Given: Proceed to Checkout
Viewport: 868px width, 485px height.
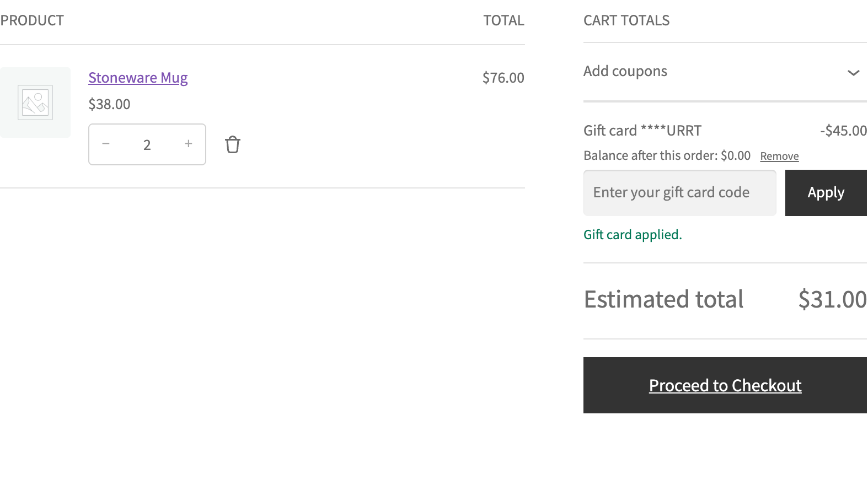Looking at the screenshot, I should coord(725,385).
